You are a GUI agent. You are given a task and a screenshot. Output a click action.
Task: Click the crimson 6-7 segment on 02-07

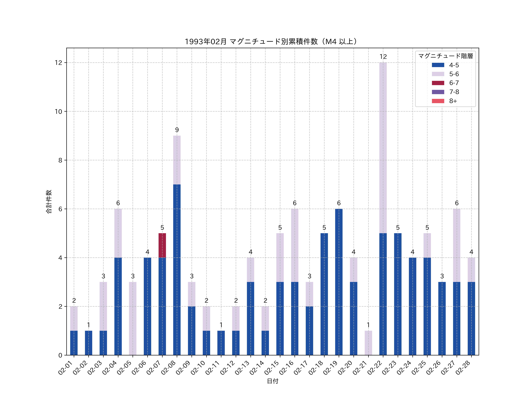click(162, 245)
